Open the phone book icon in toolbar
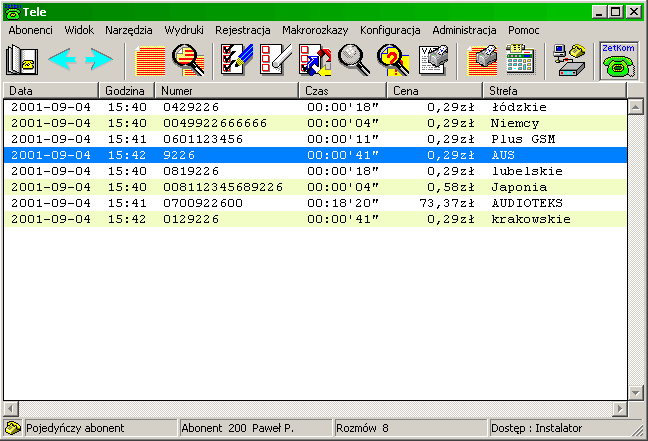Screen dimensions: 648x441 pos(22,60)
